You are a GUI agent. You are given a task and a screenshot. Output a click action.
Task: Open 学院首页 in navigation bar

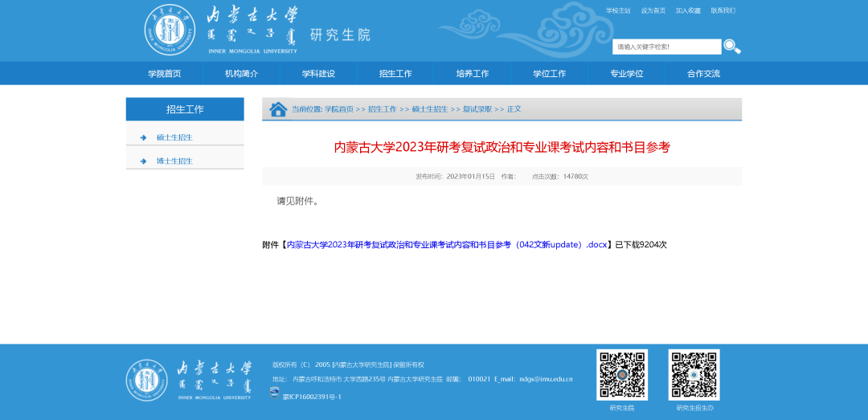pos(165,74)
